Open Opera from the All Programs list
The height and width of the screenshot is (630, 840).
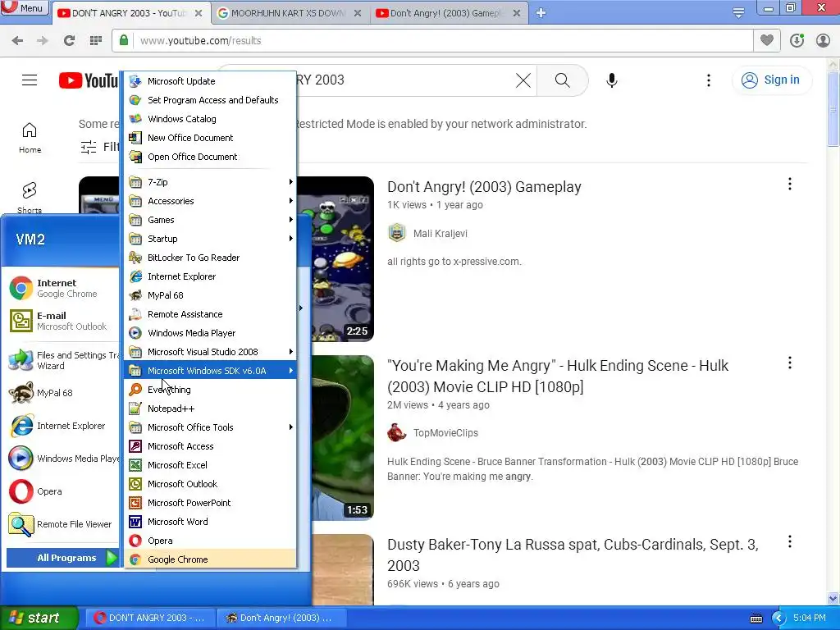[210, 540]
